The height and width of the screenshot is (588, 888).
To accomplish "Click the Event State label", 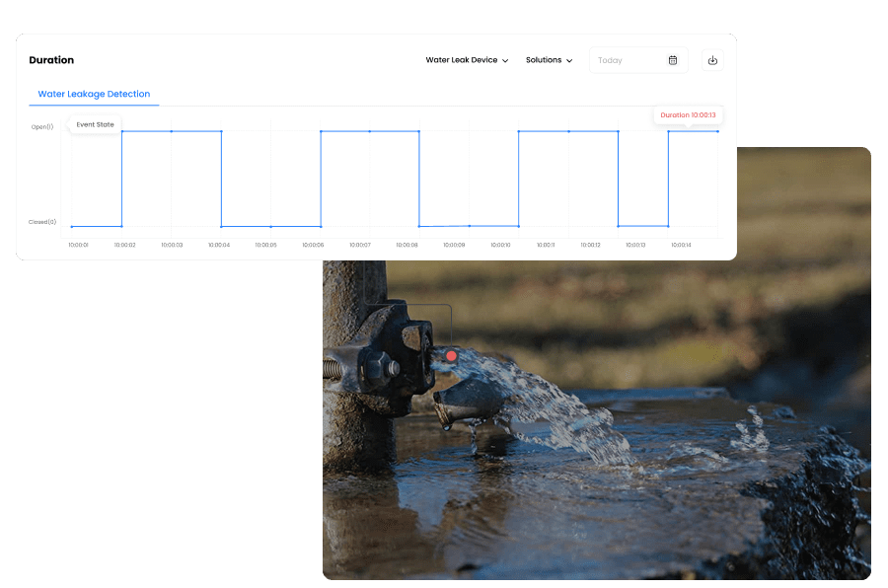I will [x=95, y=124].
